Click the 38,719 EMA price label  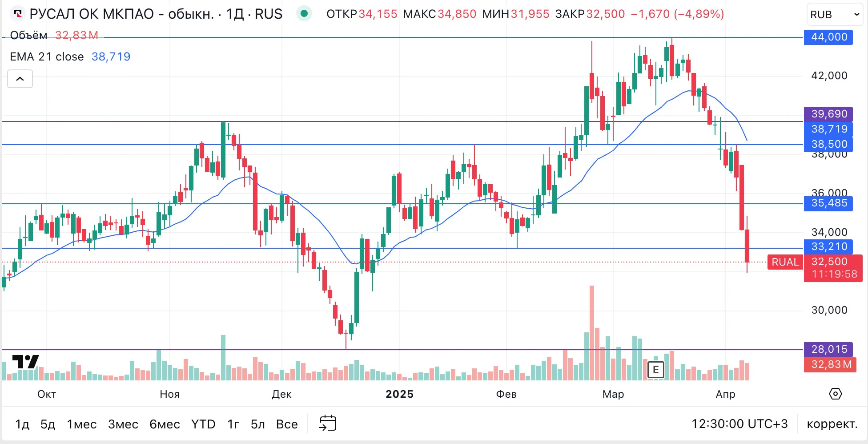click(828, 129)
